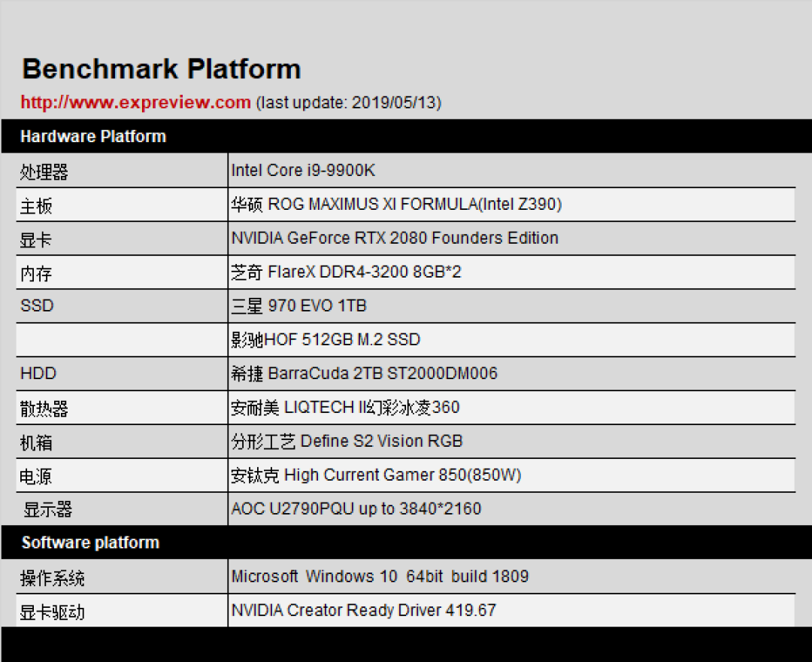Image resolution: width=812 pixels, height=662 pixels.
Task: Select the Software platform header bar
Action: click(x=407, y=542)
